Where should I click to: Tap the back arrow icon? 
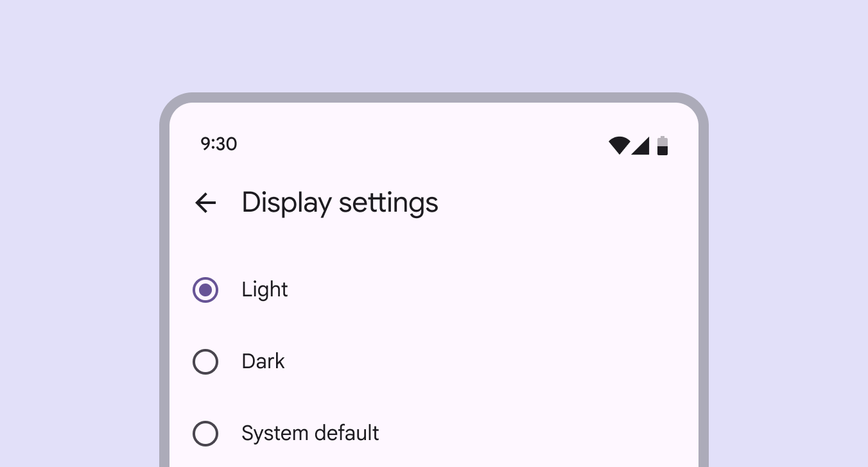pyautogui.click(x=205, y=203)
